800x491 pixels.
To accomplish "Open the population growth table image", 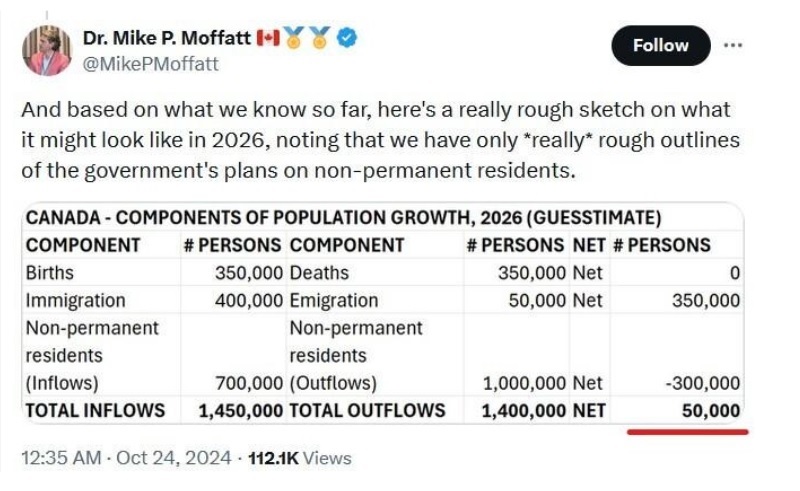I will [384, 313].
